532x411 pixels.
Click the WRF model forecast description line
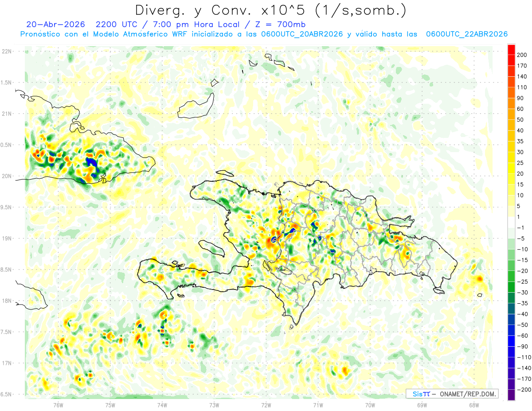(x=264, y=34)
